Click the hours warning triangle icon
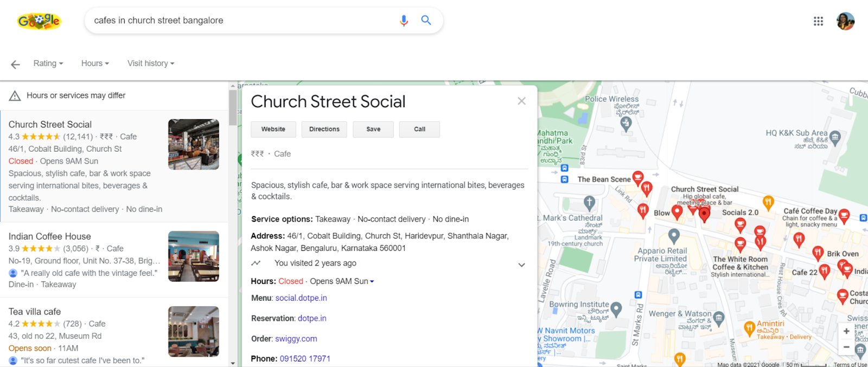Image resolution: width=868 pixels, height=367 pixels. 15,96
